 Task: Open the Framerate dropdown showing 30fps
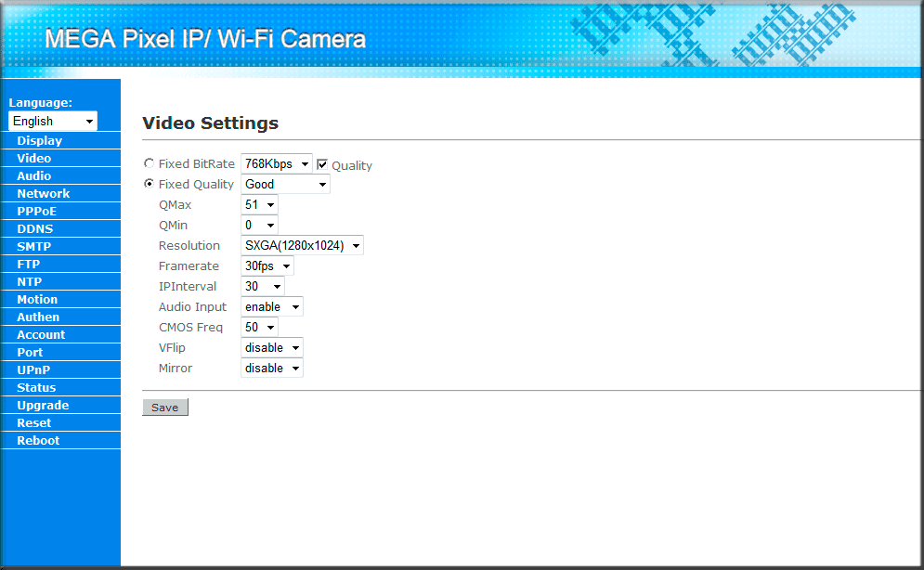pyautogui.click(x=267, y=266)
